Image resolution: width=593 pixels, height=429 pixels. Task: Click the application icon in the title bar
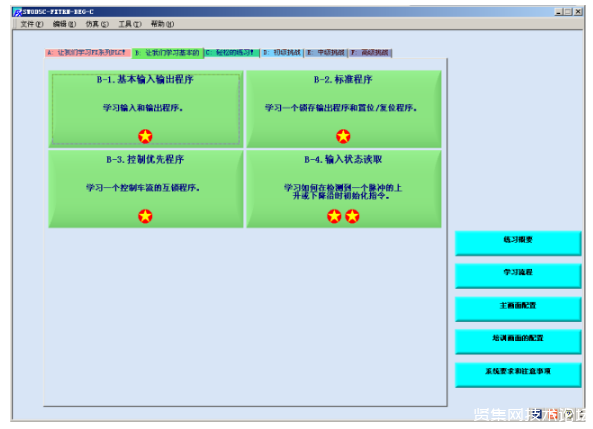pos(17,12)
